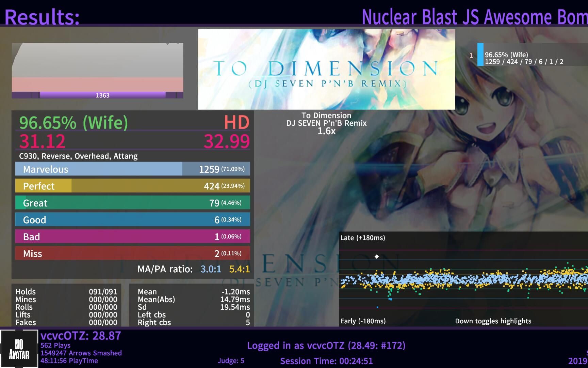Image resolution: width=588 pixels, height=368 pixels.
Task: Click the player name vcvcOTZ: 28.87
Action: pyautogui.click(x=81, y=336)
